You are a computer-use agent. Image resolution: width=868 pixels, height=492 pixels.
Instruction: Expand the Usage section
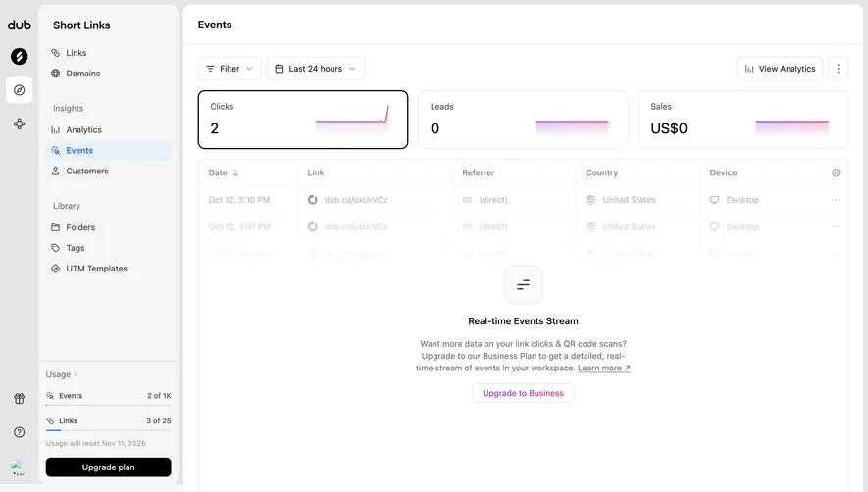tap(62, 374)
